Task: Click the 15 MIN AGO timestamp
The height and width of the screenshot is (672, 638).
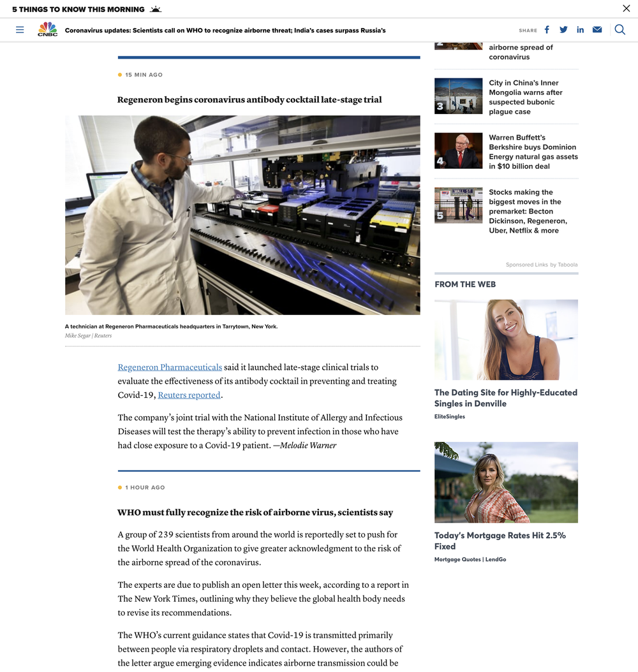Action: [144, 75]
